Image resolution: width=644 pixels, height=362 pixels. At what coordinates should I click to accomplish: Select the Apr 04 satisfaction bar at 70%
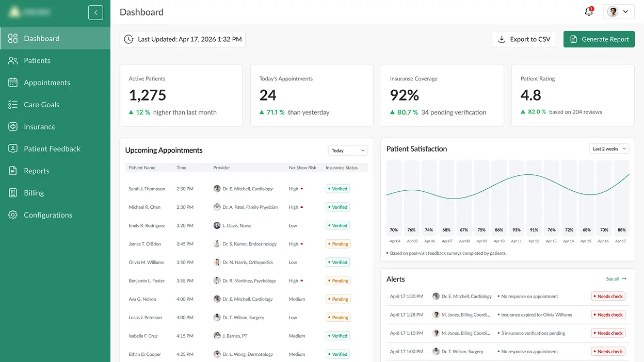[394, 198]
